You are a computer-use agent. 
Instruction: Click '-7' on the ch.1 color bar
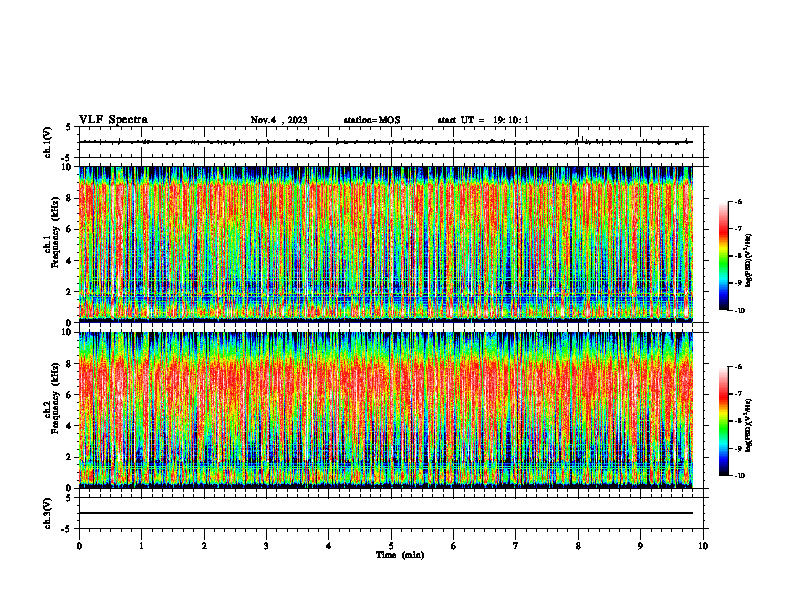point(738,229)
